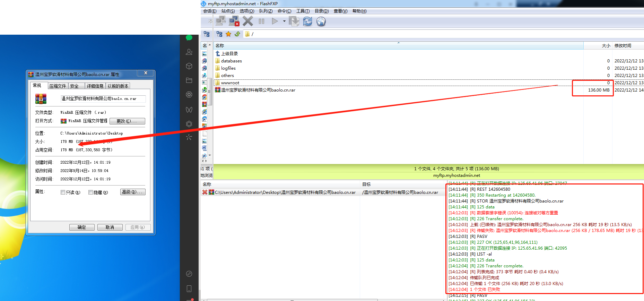Click the 高级(D)... button

[x=133, y=192]
